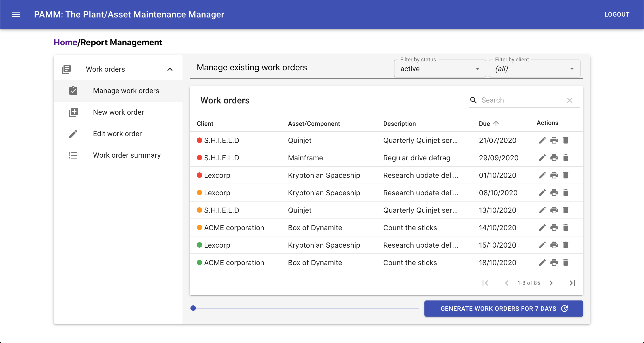Click the Mainframe asset cell
The width and height of the screenshot is (644, 343).
[x=305, y=158]
